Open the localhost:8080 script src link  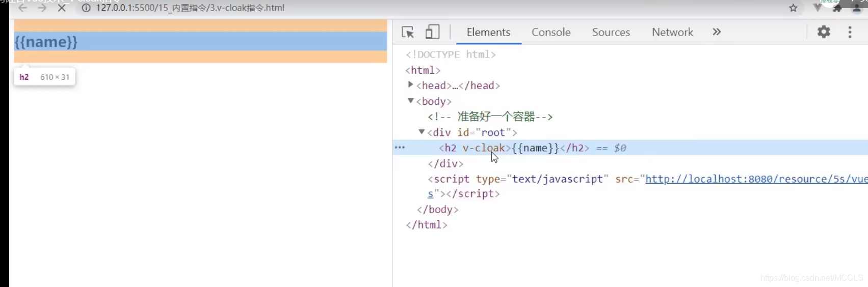(x=756, y=179)
